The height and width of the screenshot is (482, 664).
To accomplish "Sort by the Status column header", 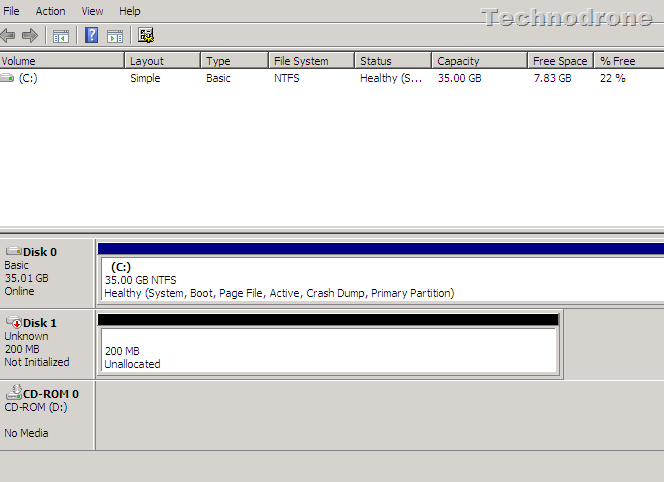I will point(393,61).
